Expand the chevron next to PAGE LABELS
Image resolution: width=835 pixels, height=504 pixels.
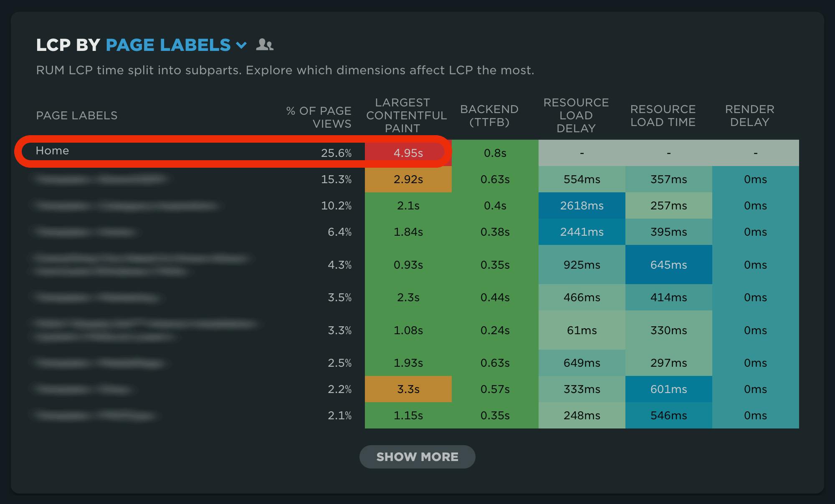tap(241, 45)
